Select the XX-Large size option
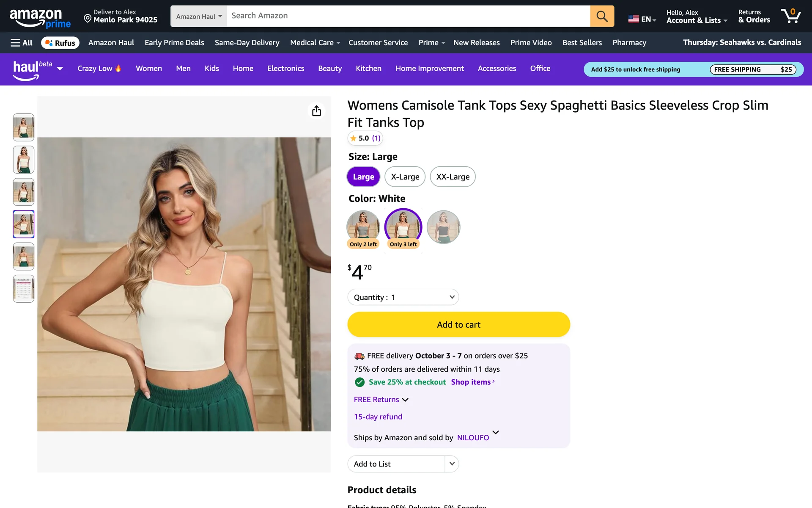 tap(453, 177)
